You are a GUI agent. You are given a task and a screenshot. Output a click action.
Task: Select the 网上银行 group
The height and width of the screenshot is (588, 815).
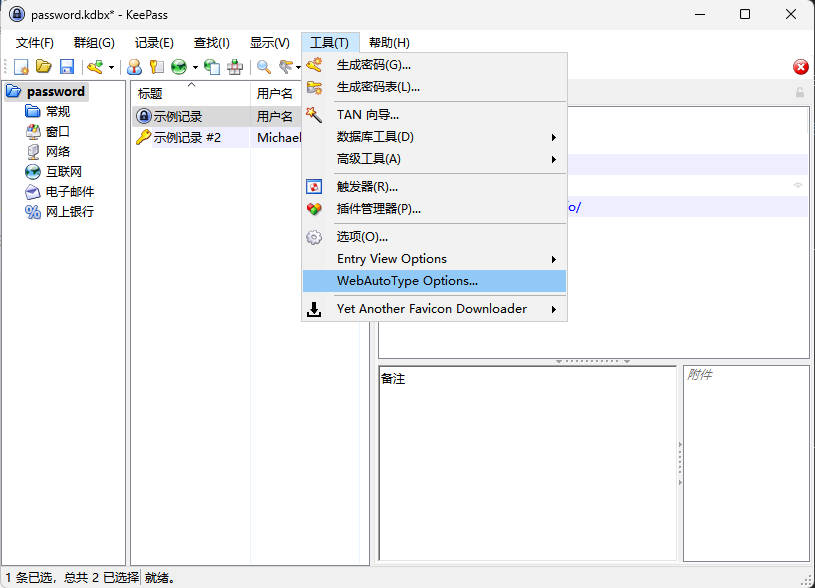click(x=70, y=212)
